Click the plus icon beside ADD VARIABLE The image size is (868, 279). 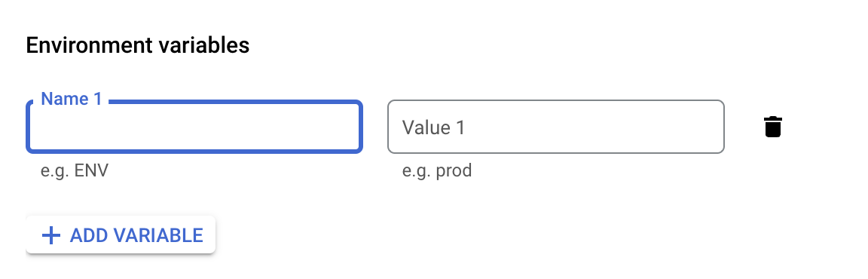51,235
